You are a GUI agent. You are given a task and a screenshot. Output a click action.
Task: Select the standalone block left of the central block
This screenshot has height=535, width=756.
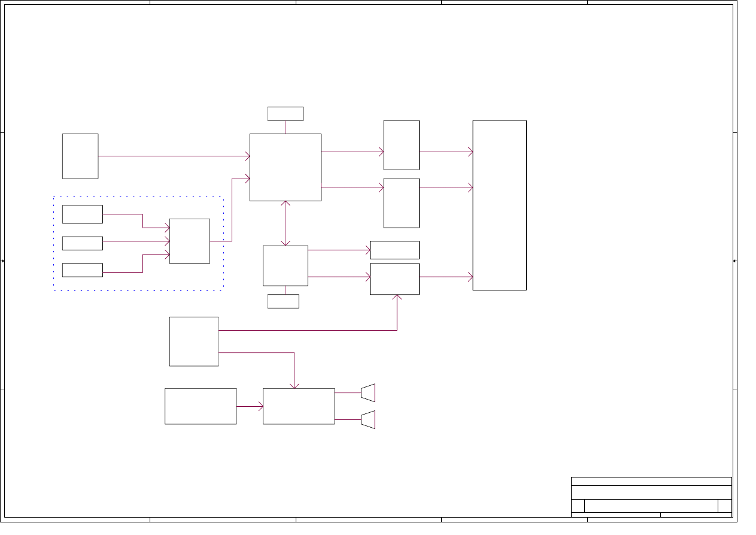tap(80, 156)
